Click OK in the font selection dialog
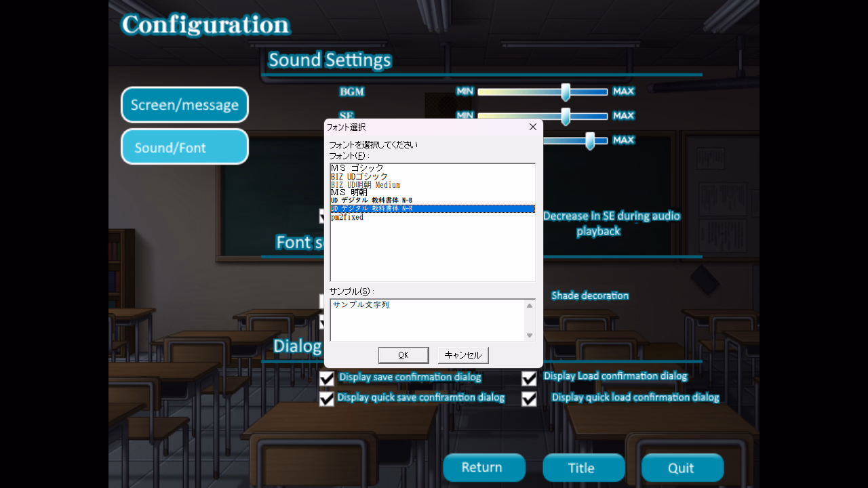868x488 pixels. tap(403, 355)
